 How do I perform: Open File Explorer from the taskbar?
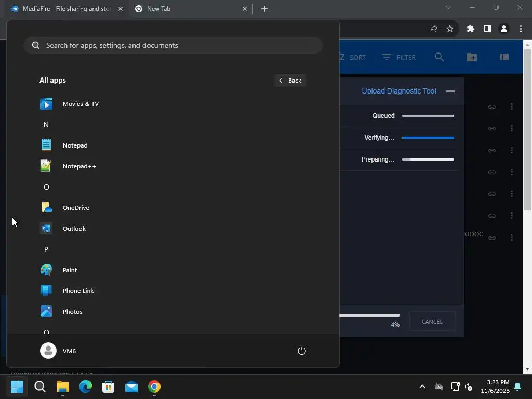click(63, 387)
